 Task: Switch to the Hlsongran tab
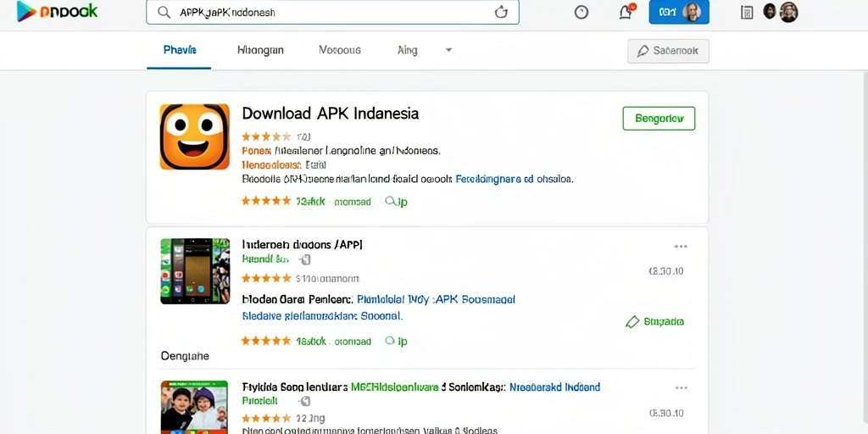click(x=260, y=50)
